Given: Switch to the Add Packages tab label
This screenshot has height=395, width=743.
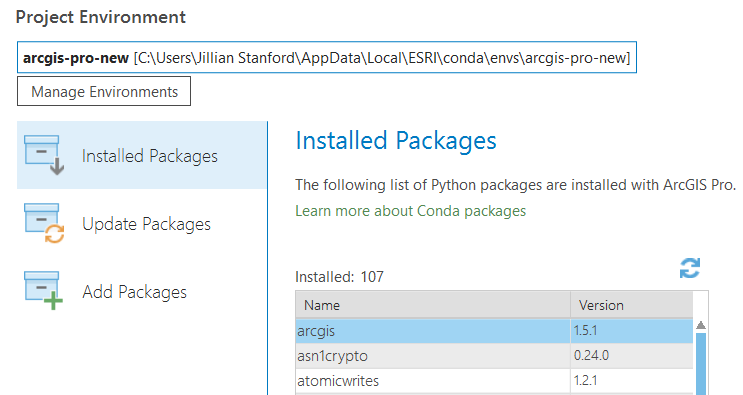Looking at the screenshot, I should point(135,292).
